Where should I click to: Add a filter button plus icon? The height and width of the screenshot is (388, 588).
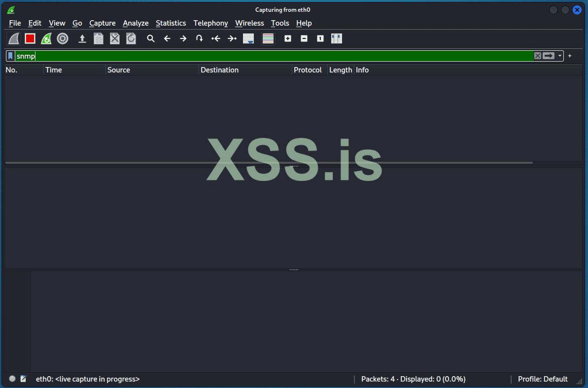tap(570, 56)
